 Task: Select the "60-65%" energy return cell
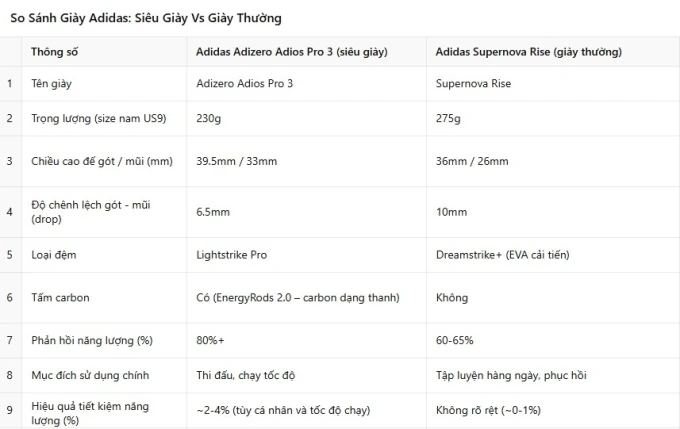coord(455,341)
